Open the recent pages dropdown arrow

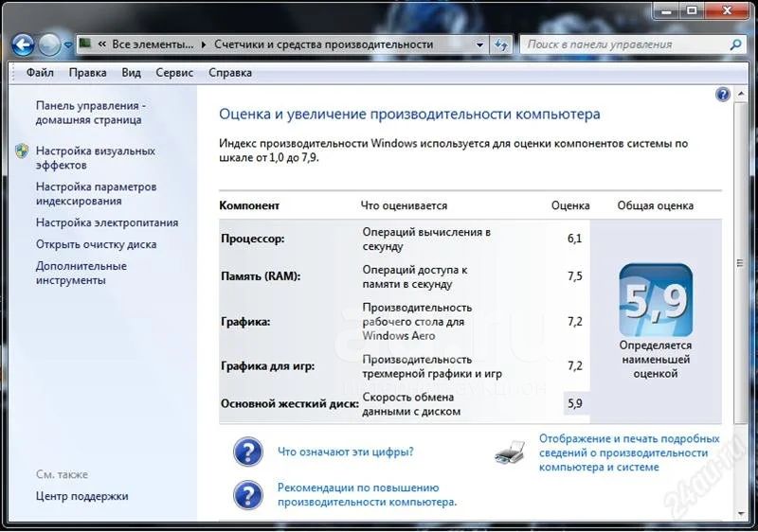coord(67,45)
